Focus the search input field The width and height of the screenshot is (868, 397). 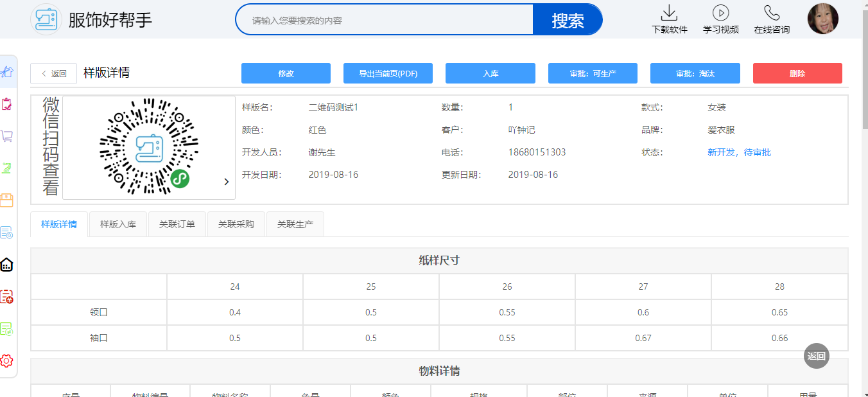tap(385, 20)
